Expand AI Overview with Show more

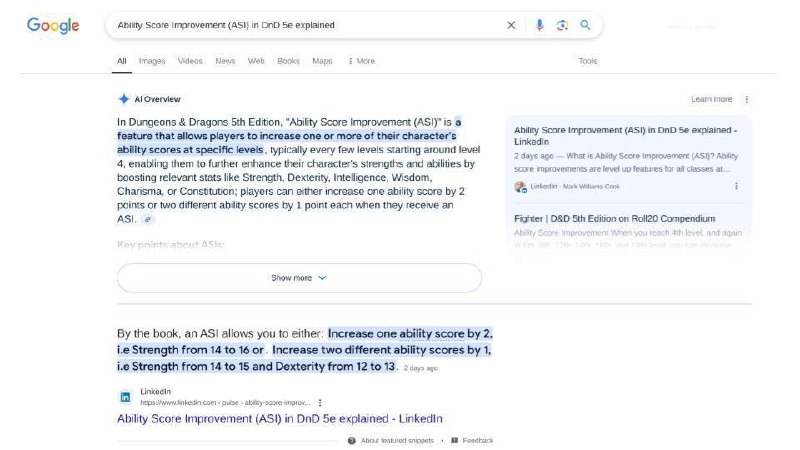click(x=299, y=278)
